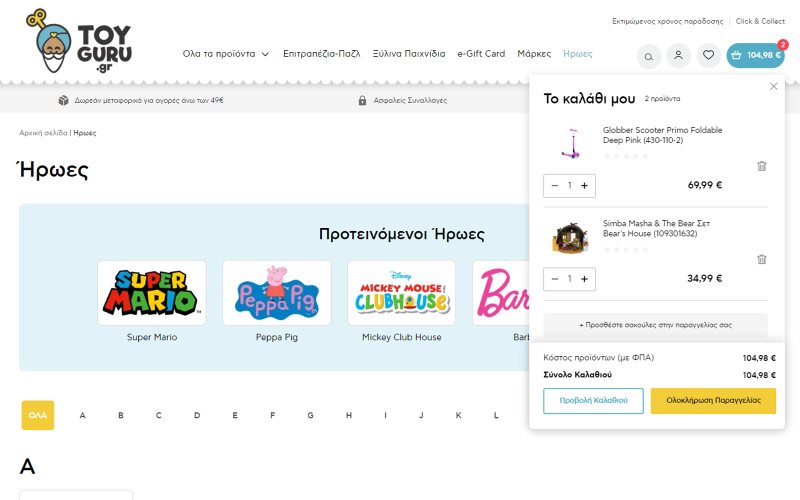Delete Simba Masha & The Bear item

[x=761, y=259]
